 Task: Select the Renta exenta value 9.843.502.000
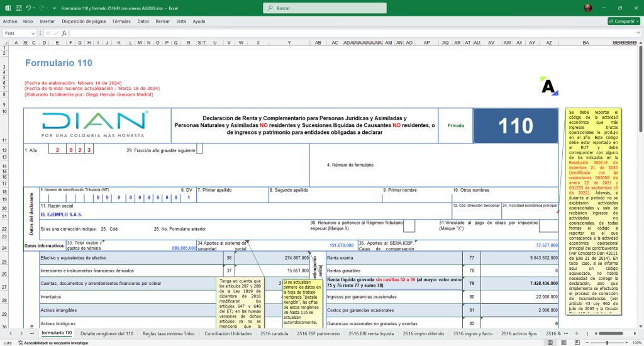click(x=519, y=258)
